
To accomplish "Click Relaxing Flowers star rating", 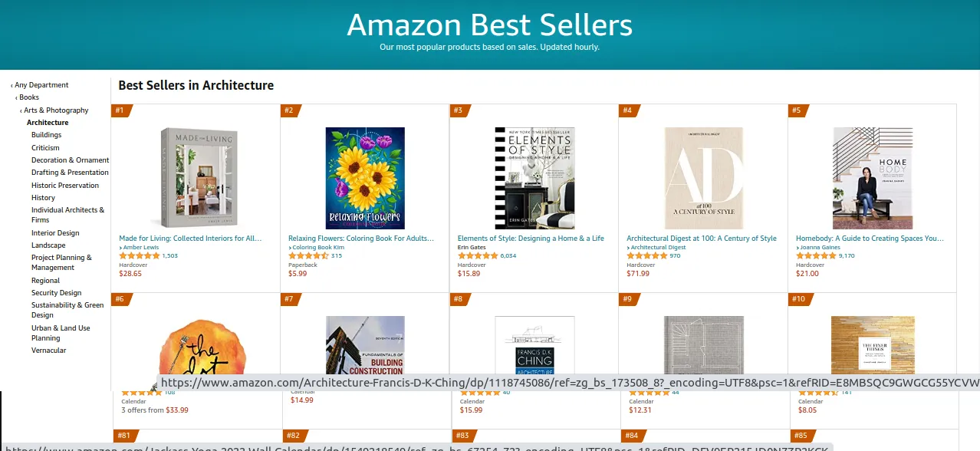I will click(308, 256).
